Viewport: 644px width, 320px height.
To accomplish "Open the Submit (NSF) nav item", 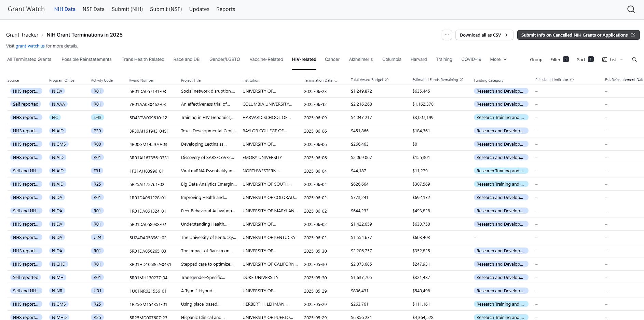I will (x=166, y=9).
